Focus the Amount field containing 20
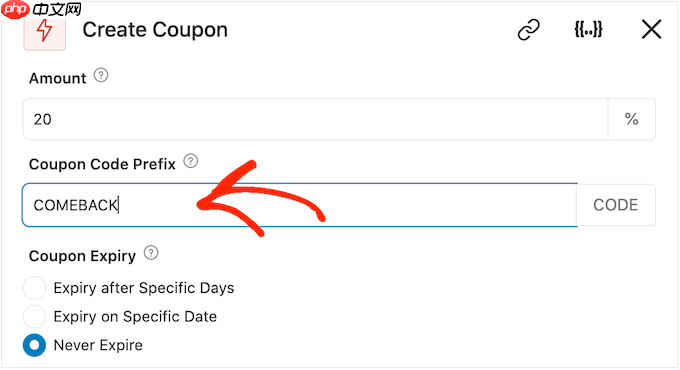This screenshot has height=370, width=680. point(316,119)
